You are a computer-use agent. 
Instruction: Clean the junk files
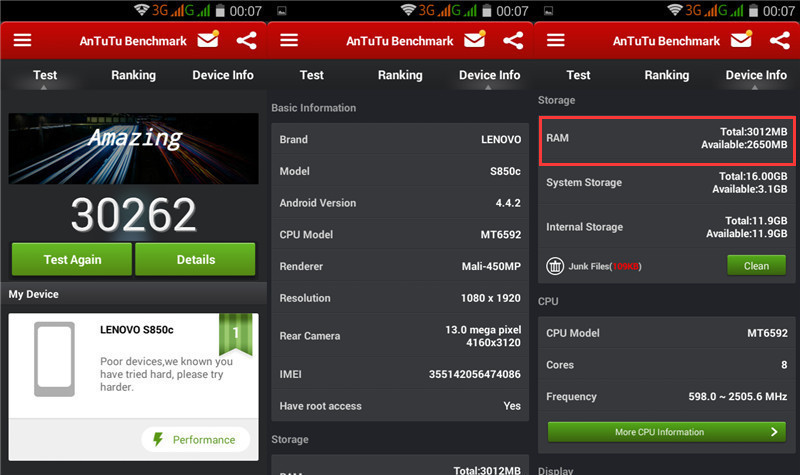(x=756, y=266)
